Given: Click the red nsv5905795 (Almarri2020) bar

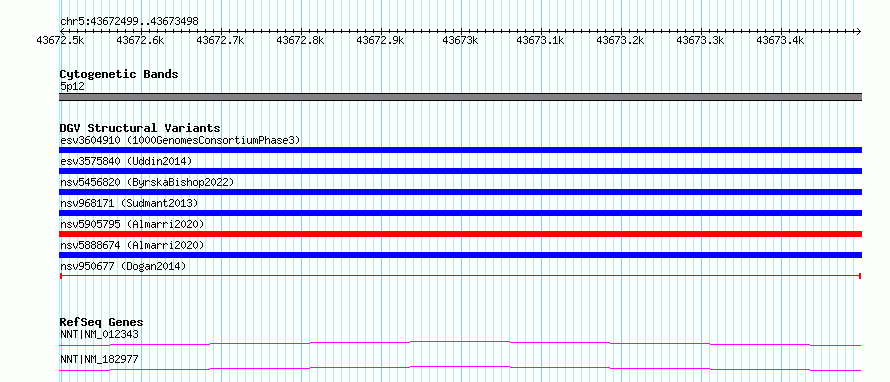Looking at the screenshot, I should (460, 234).
